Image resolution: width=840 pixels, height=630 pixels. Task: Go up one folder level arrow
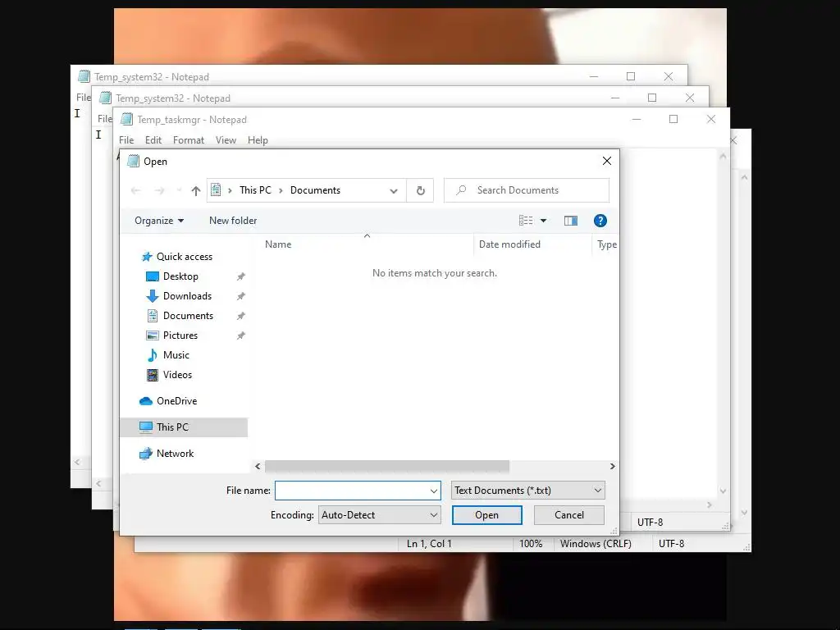click(196, 190)
